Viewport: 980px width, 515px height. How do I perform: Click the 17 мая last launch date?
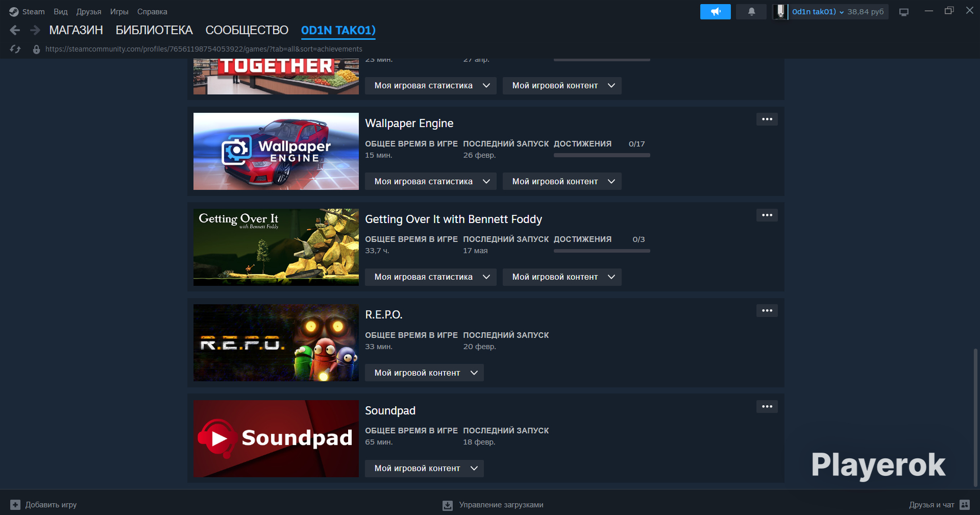[x=475, y=251]
